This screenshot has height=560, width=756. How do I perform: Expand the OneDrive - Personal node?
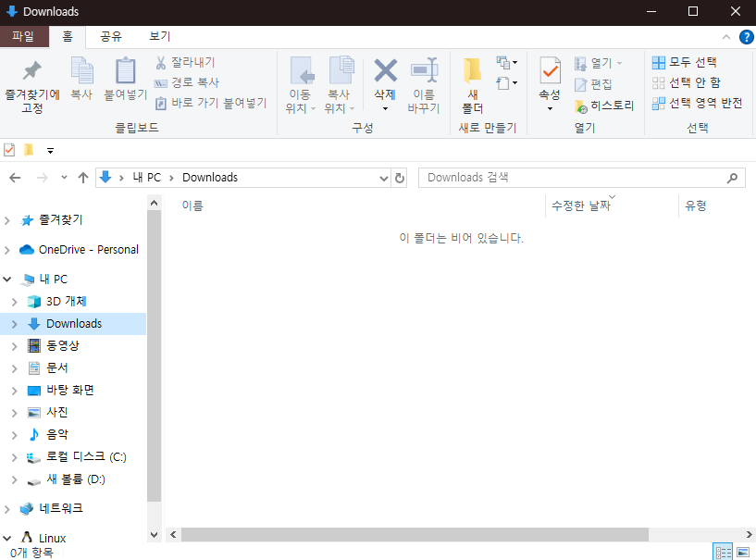click(x=7, y=250)
